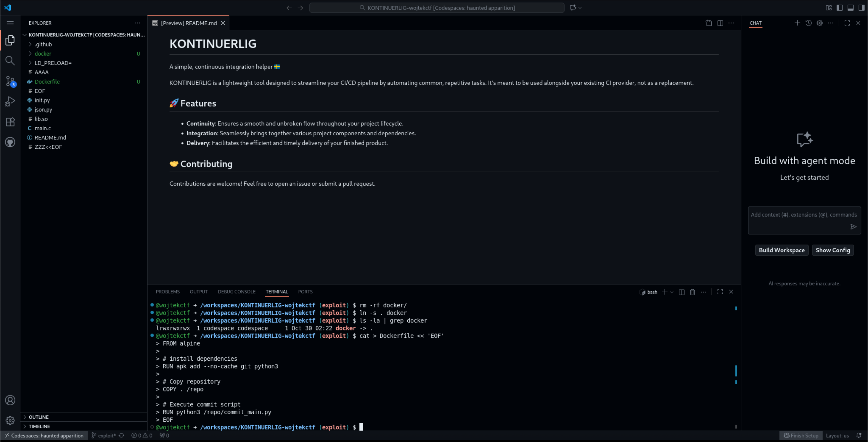
Task: Maximize the terminal panel size
Action: (x=720, y=292)
